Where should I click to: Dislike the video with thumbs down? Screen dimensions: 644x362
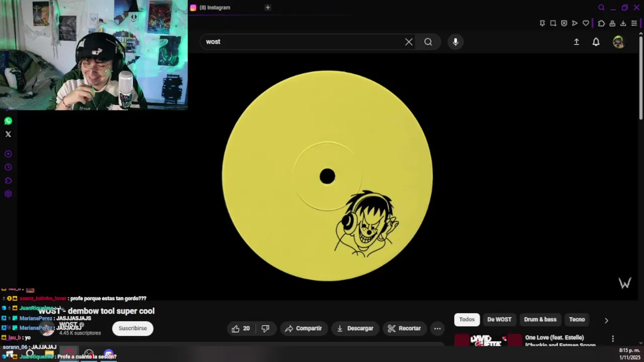pyautogui.click(x=265, y=328)
